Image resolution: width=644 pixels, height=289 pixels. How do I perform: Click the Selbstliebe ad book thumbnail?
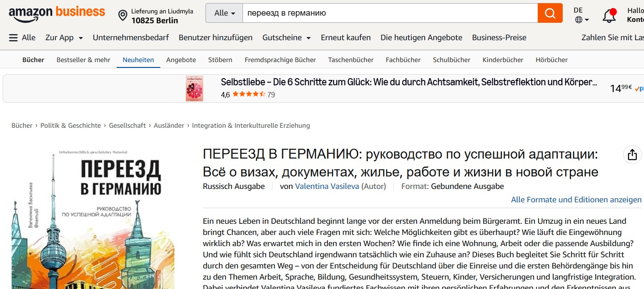pyautogui.click(x=194, y=88)
